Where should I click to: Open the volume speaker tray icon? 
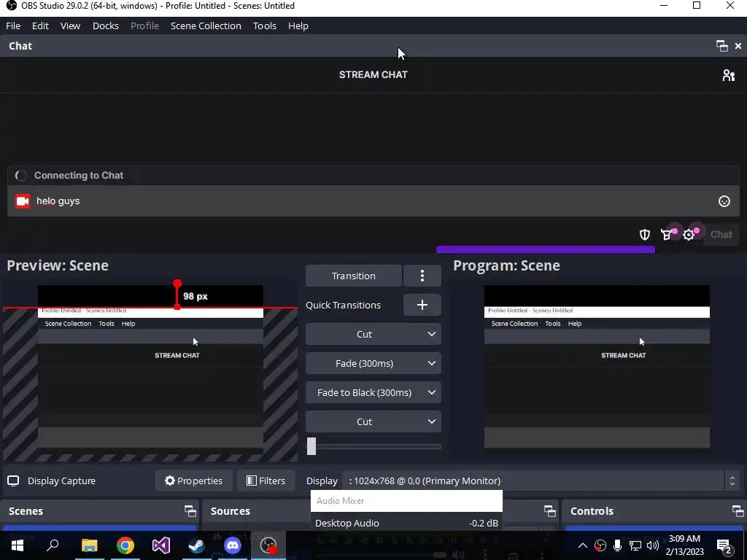[653, 545]
